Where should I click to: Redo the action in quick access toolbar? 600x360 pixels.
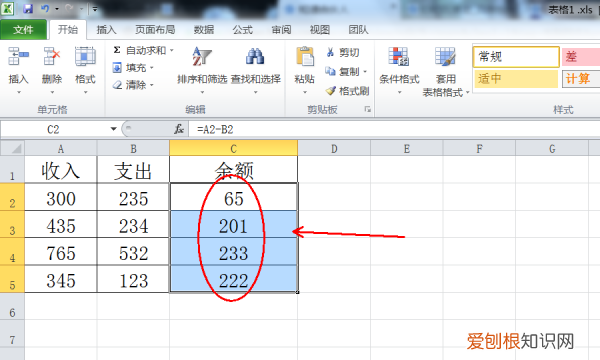click(x=69, y=8)
